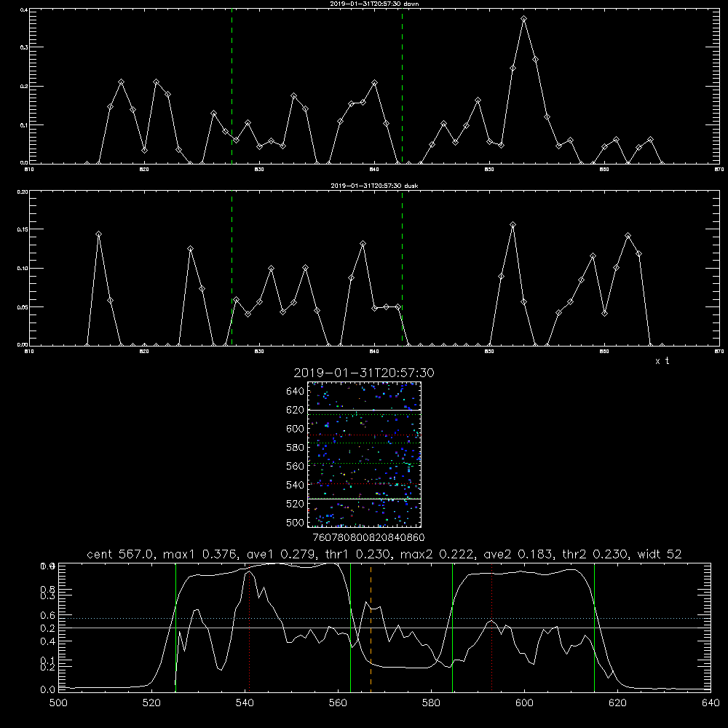This screenshot has width=728, height=728.
Task: Click the right green dashed line in dusk plot
Action: (x=402, y=268)
